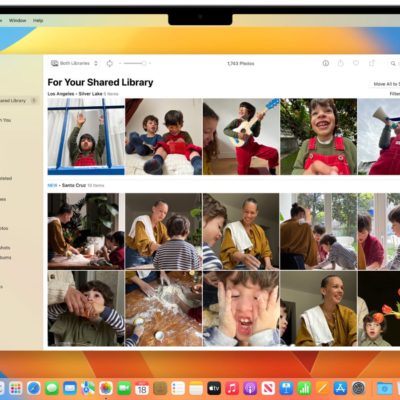Select the photo of the child with orange tulips
Image resolution: width=400 pixels, height=400 pixels.
click(379, 308)
